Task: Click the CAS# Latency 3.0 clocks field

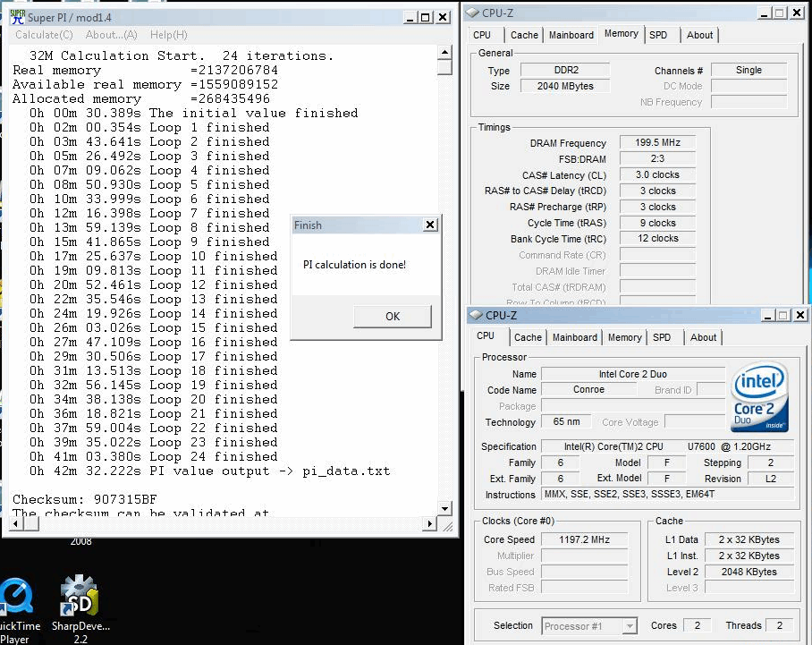Action: 657,174
